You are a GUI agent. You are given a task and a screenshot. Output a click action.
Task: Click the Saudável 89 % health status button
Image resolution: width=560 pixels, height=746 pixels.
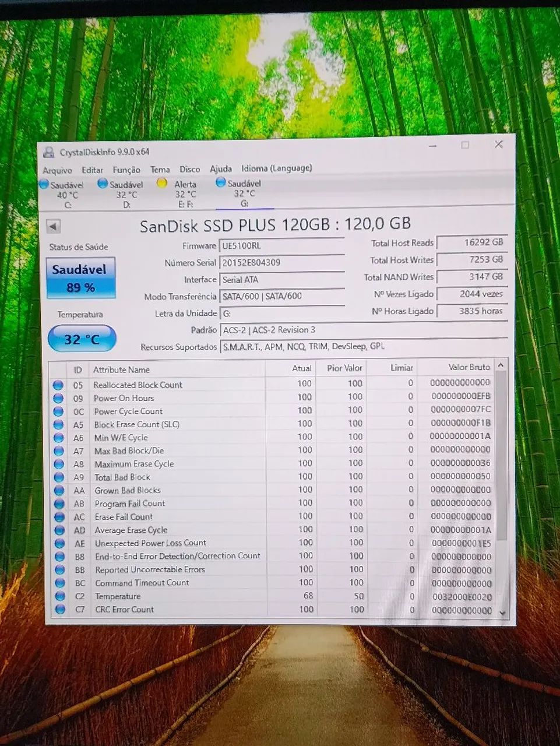pos(81,278)
